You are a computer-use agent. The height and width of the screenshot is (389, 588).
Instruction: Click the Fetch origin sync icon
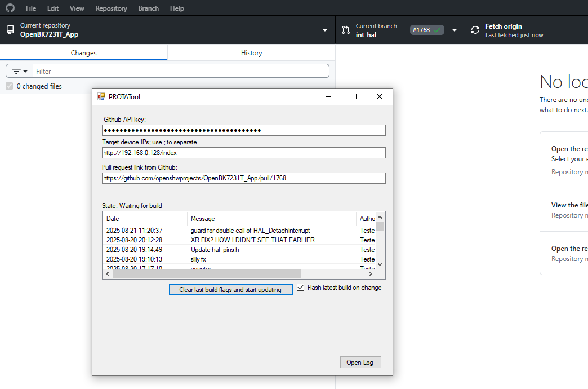(x=475, y=30)
